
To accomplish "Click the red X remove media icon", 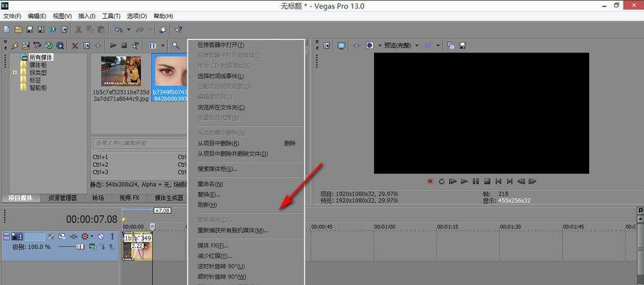I will 75,46.
